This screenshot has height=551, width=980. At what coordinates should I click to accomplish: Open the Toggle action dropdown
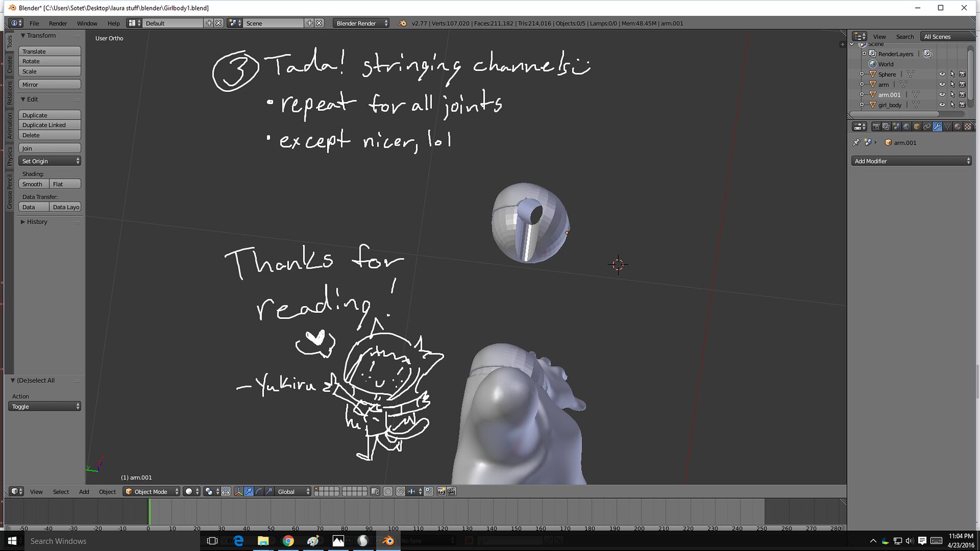(x=45, y=407)
